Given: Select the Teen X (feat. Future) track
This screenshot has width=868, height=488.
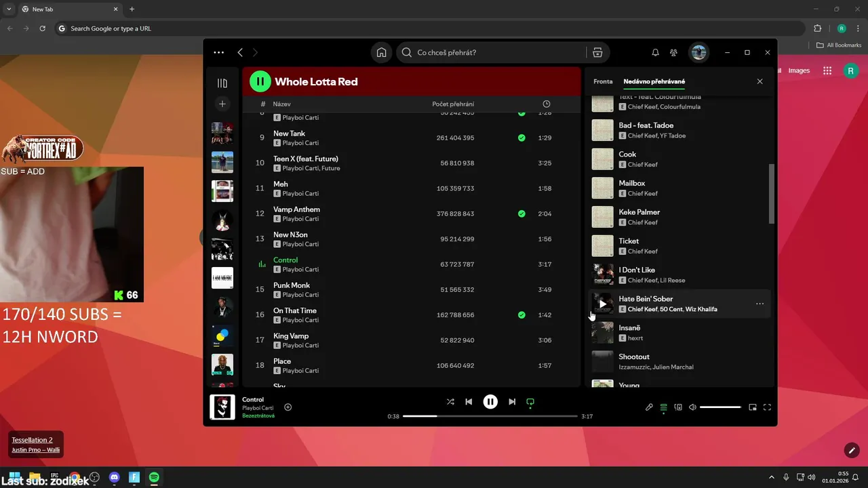Looking at the screenshot, I should click(x=306, y=159).
